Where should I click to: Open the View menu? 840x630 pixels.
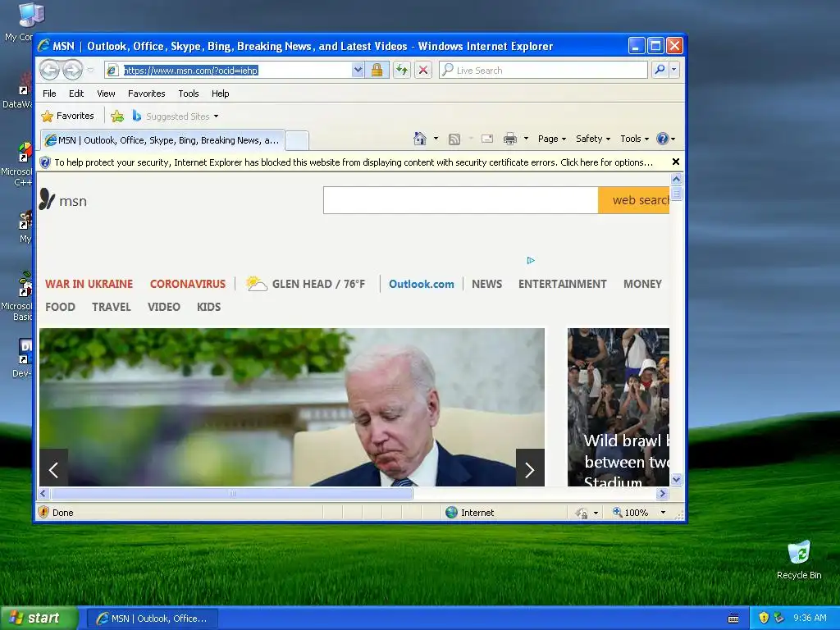(x=106, y=94)
